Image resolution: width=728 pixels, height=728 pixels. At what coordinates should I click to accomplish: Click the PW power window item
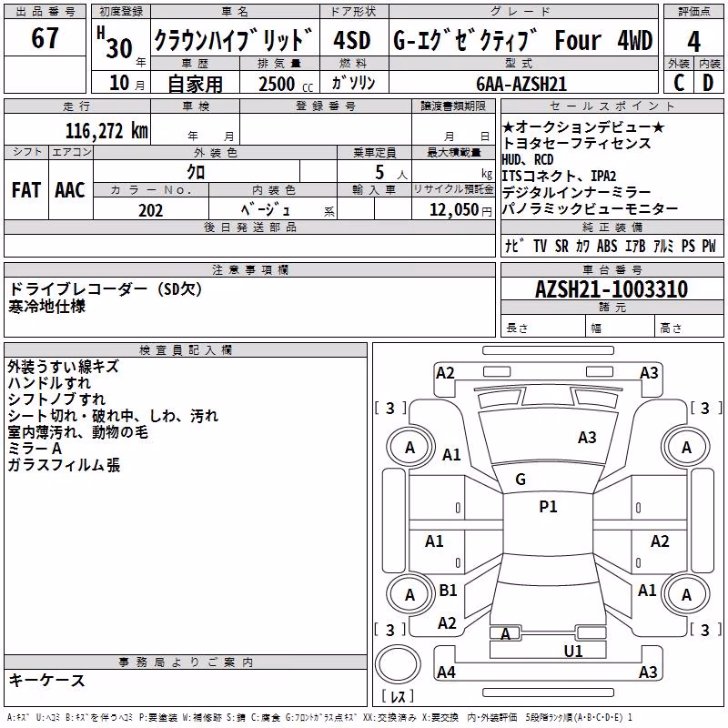pos(709,246)
